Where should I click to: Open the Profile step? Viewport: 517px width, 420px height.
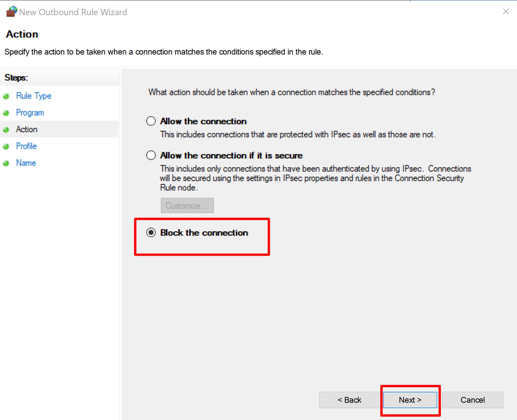[26, 146]
